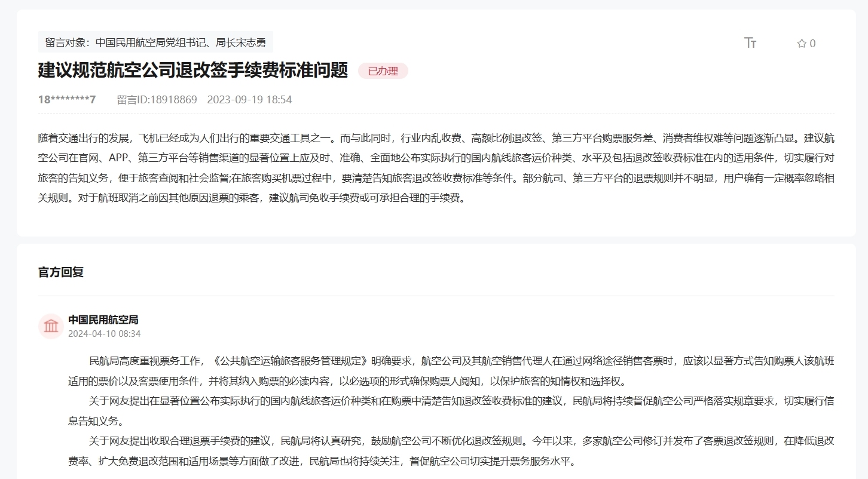Click reply paragraph starting 关于网友提出收取合理退票手续费
This screenshot has height=479, width=868.
(451, 451)
